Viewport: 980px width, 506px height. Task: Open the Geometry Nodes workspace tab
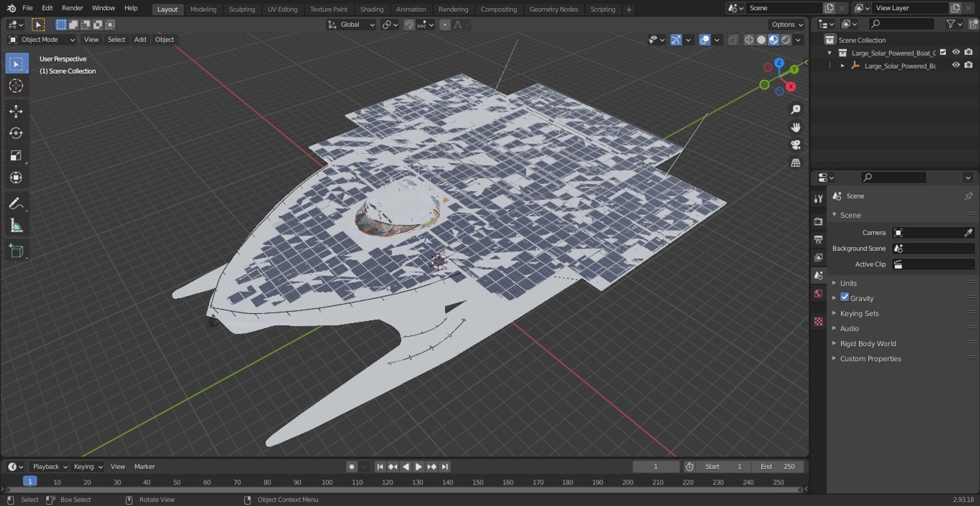[554, 9]
